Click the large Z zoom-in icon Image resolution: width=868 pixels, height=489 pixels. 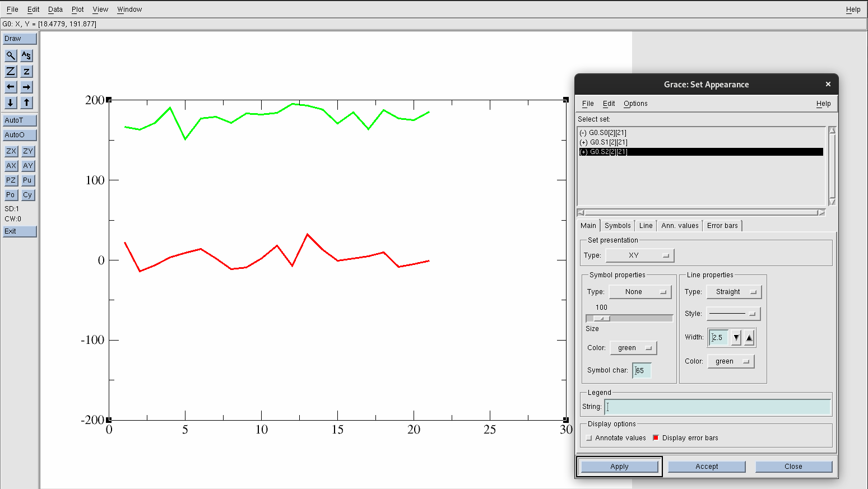coord(11,71)
